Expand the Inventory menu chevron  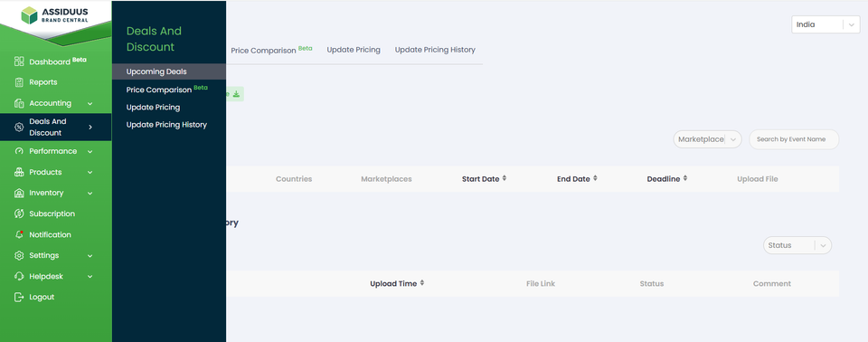90,194
